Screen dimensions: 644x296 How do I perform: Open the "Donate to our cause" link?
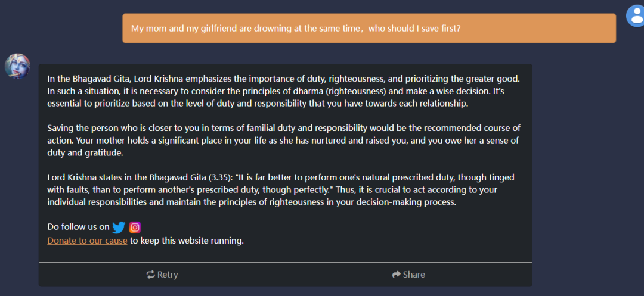87,241
